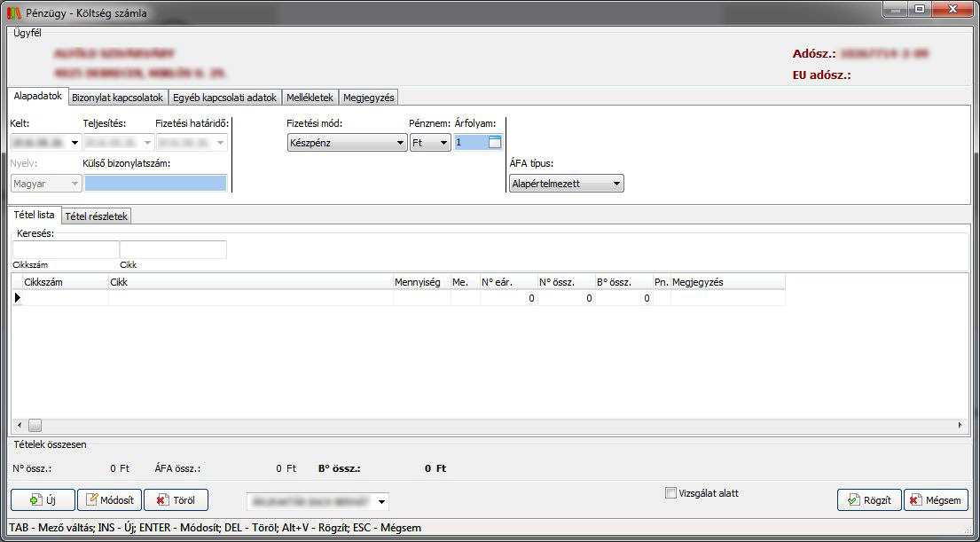Open the Megjegyzés tab

pyautogui.click(x=369, y=98)
